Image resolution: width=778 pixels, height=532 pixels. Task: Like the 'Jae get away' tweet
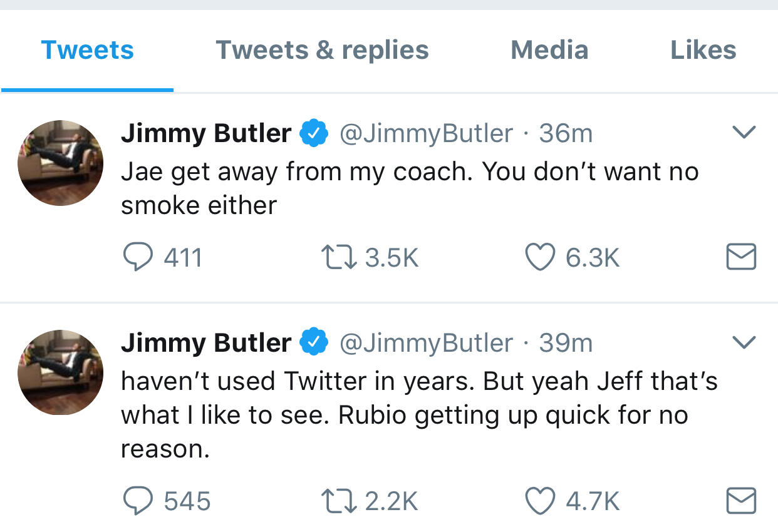click(540, 257)
